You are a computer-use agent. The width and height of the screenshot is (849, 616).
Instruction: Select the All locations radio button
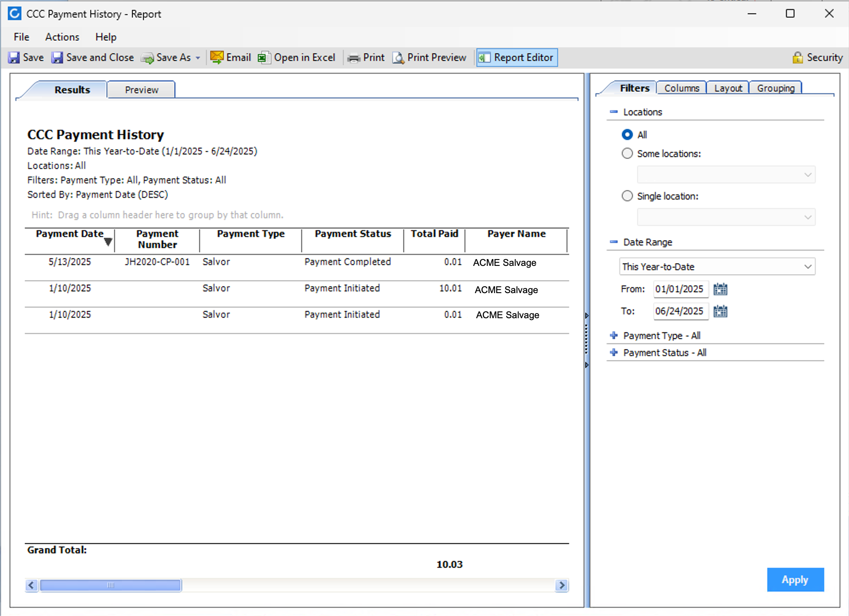point(627,135)
